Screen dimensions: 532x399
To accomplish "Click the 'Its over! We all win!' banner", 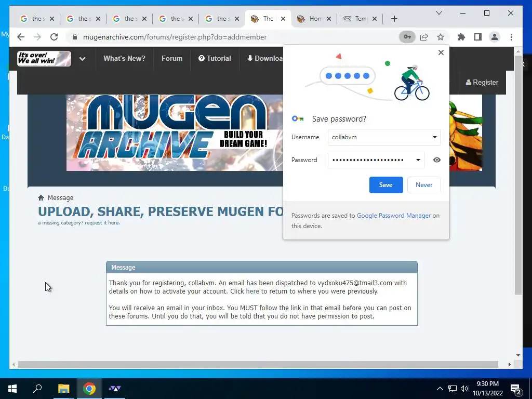I will [44, 58].
